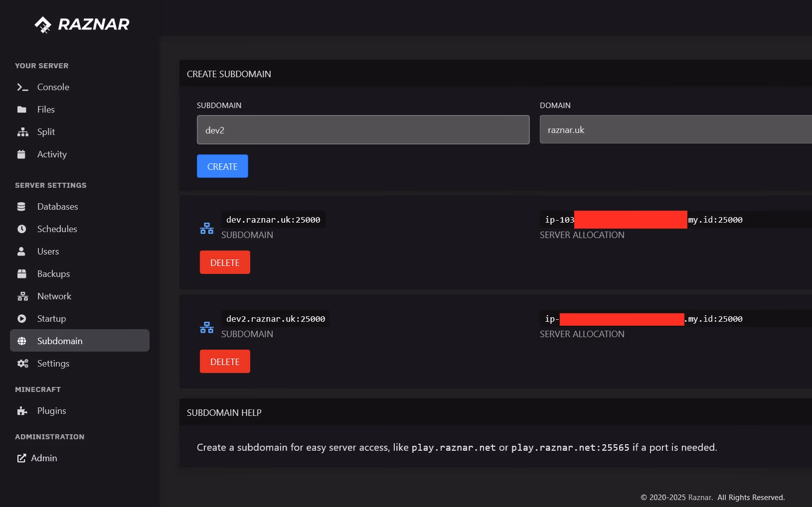Open the Console page
Viewport: 812px width, 507px height.
tap(80, 87)
